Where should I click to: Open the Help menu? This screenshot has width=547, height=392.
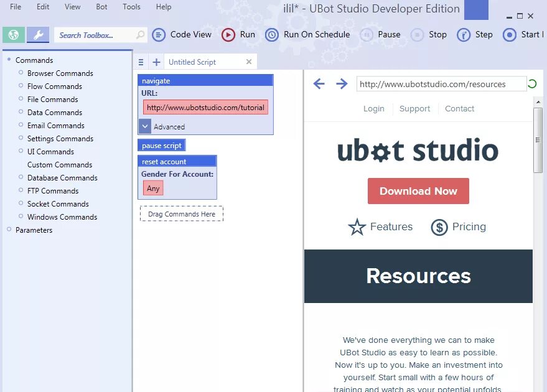point(163,7)
